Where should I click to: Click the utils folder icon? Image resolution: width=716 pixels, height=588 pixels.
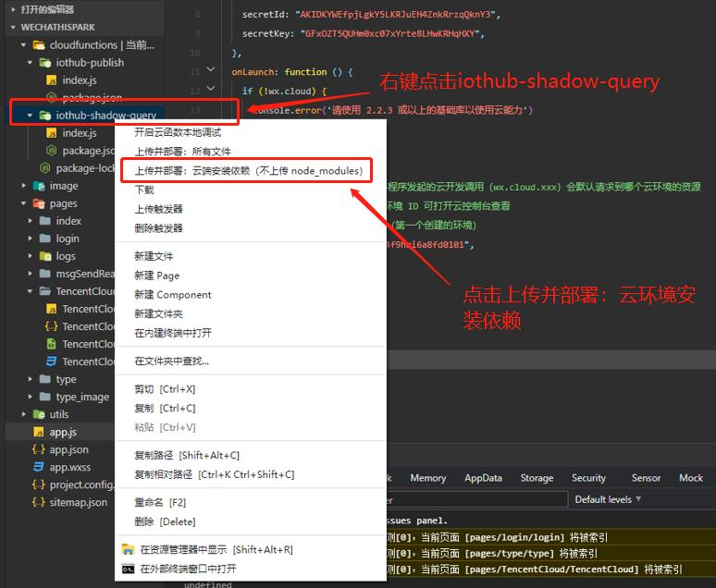38,414
